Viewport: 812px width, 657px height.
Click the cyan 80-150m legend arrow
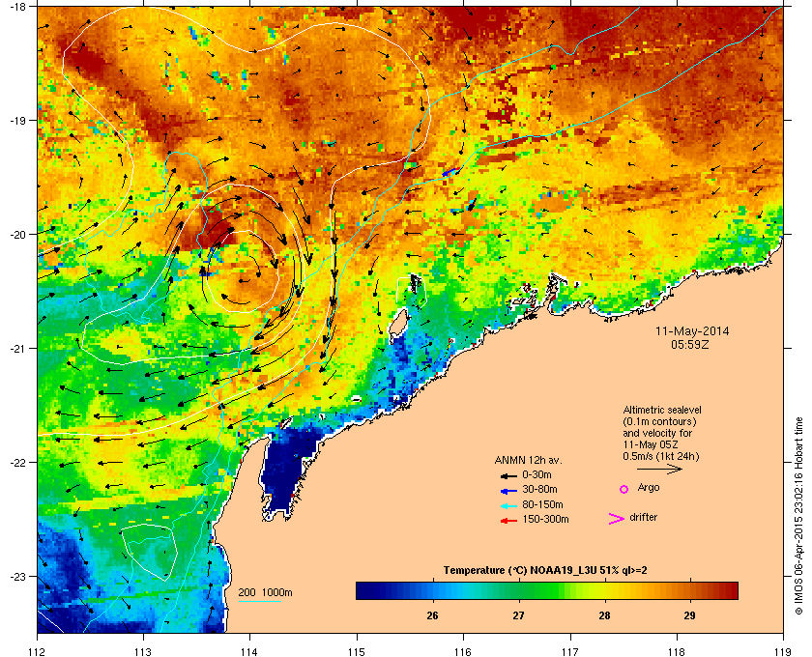(x=508, y=505)
